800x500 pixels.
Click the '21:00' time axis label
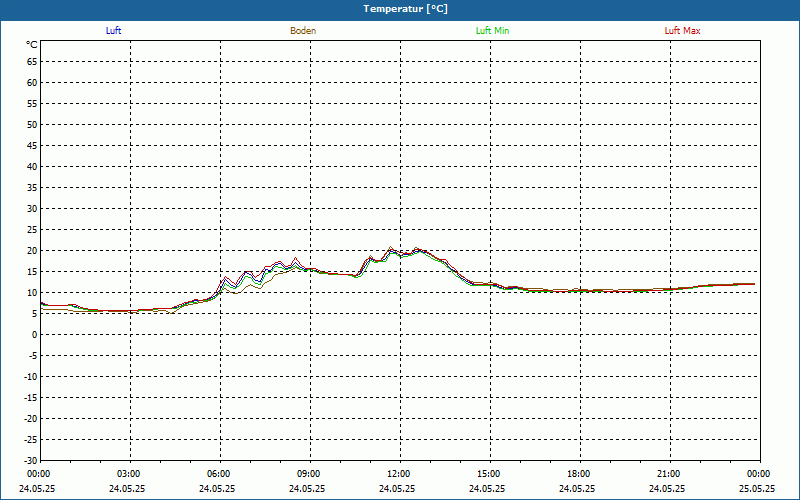point(669,474)
